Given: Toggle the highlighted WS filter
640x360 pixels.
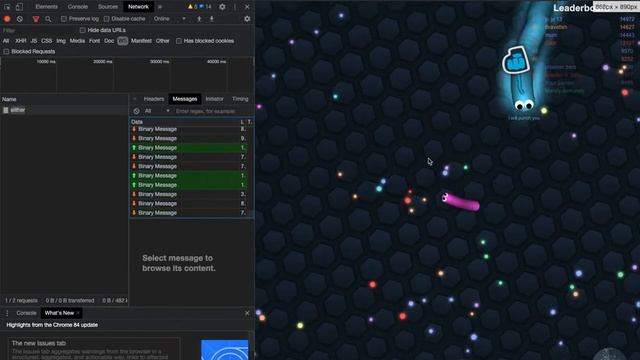Looking at the screenshot, I should [x=122, y=41].
